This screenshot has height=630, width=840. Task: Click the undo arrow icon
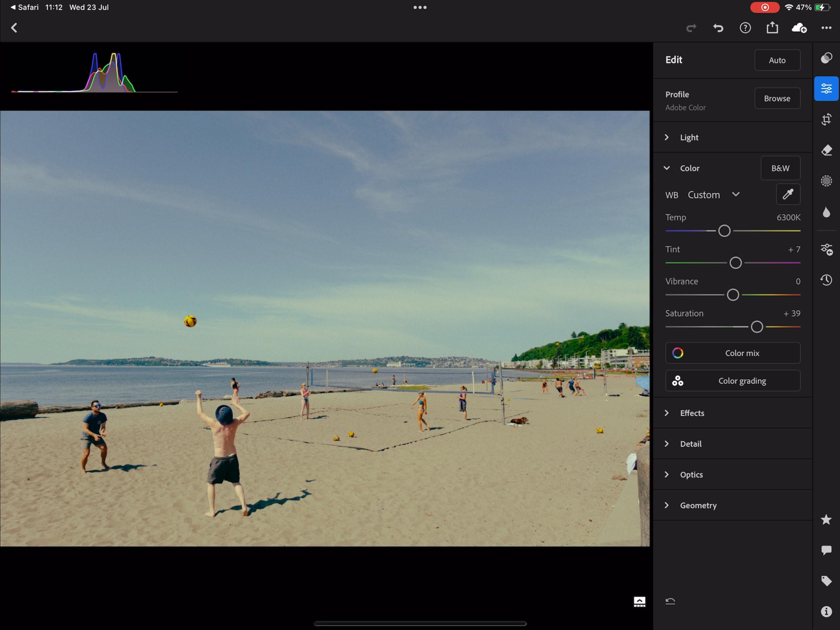click(x=718, y=28)
